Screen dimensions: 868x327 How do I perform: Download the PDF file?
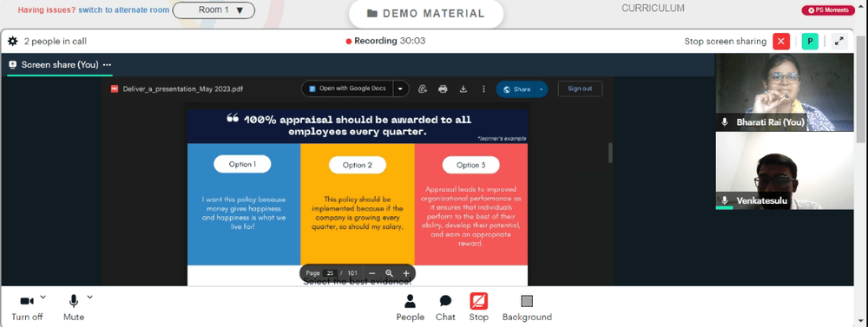tap(464, 89)
